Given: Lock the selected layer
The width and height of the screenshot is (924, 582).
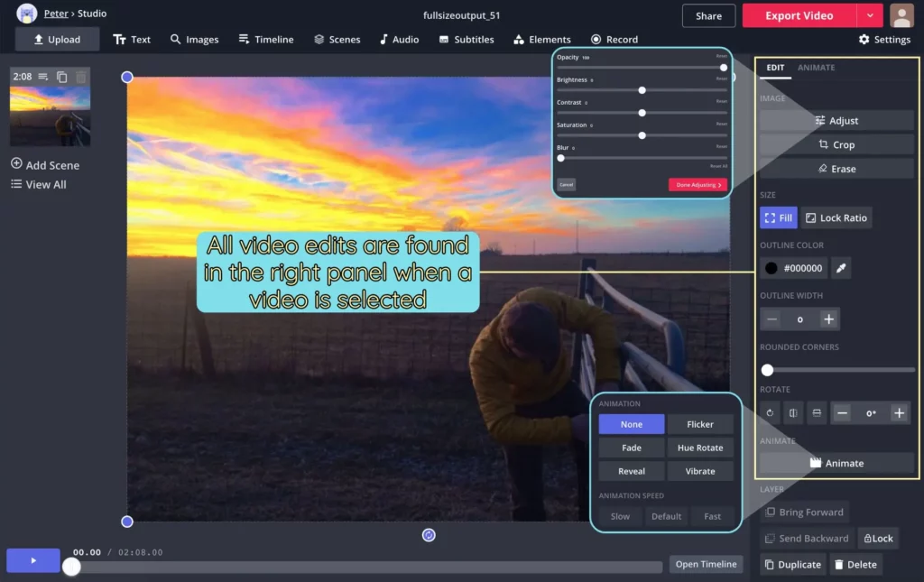Looking at the screenshot, I should [x=878, y=539].
